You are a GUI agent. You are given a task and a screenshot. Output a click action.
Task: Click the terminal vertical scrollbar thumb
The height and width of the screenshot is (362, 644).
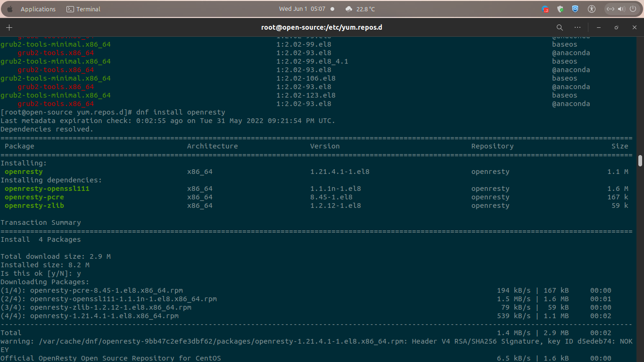tap(640, 161)
